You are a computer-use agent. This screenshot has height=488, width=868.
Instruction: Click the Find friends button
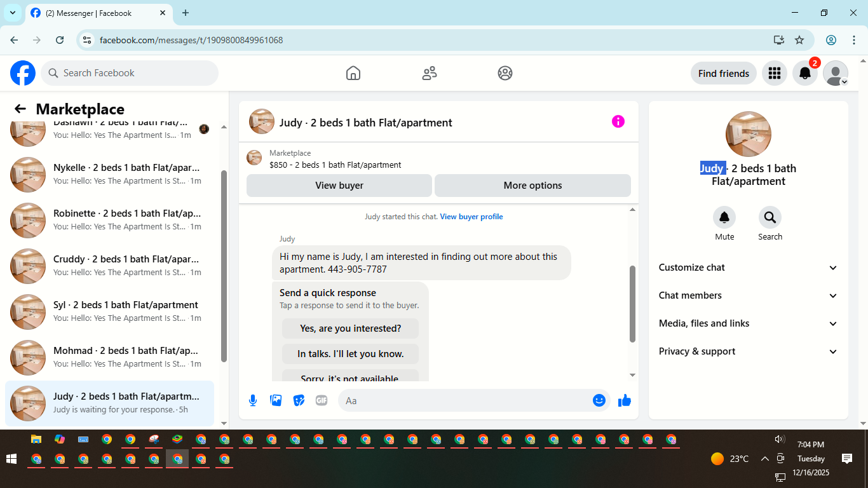[x=724, y=73]
